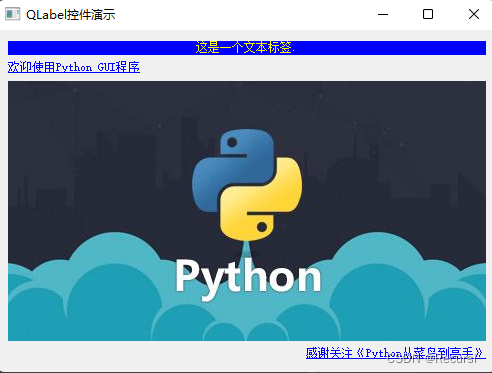Click the link 感谢关注《Python从菜鸟到高手》
Image resolution: width=492 pixels, height=373 pixels.
[x=395, y=353]
